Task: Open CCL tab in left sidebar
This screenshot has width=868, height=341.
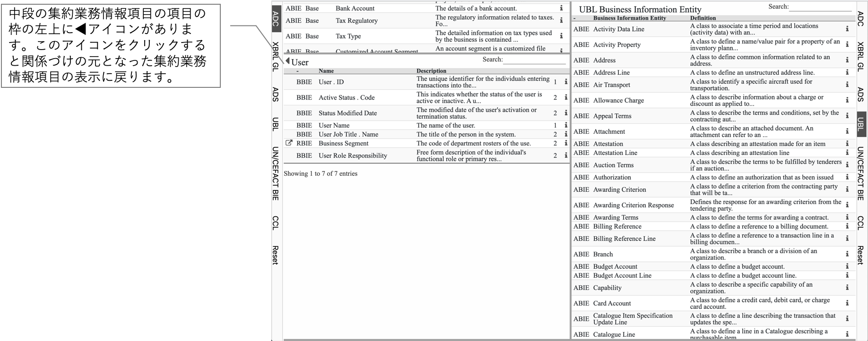Action: (276, 223)
